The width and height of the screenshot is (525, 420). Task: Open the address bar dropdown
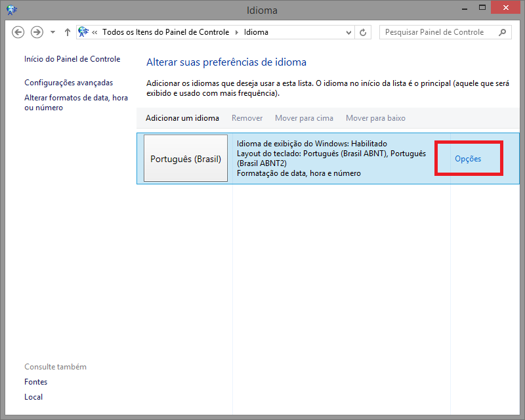[x=348, y=31]
